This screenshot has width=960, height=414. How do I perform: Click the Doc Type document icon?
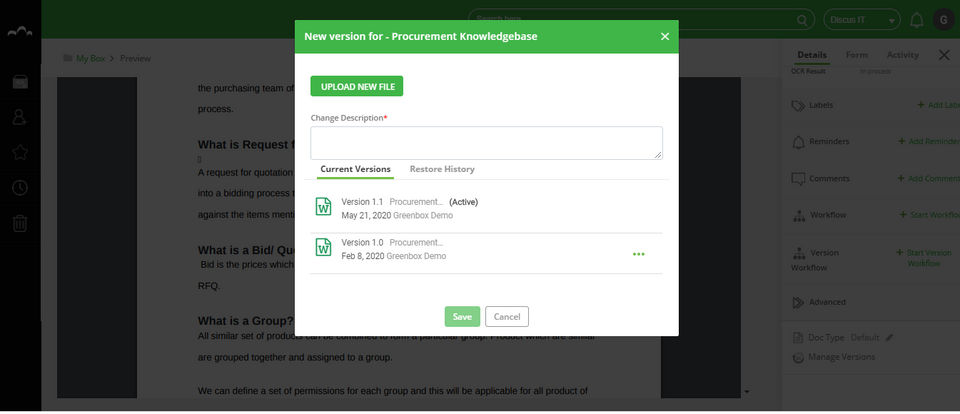798,338
